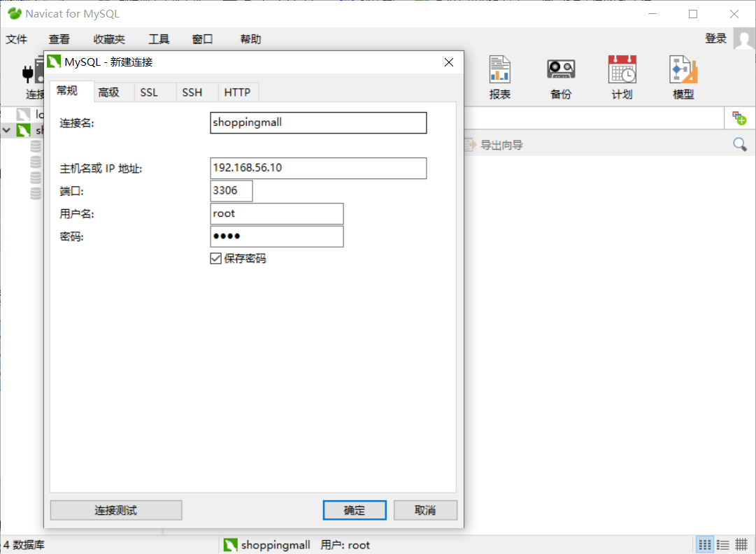
Task: Click the Connection plug toolbar icon
Action: 33,71
